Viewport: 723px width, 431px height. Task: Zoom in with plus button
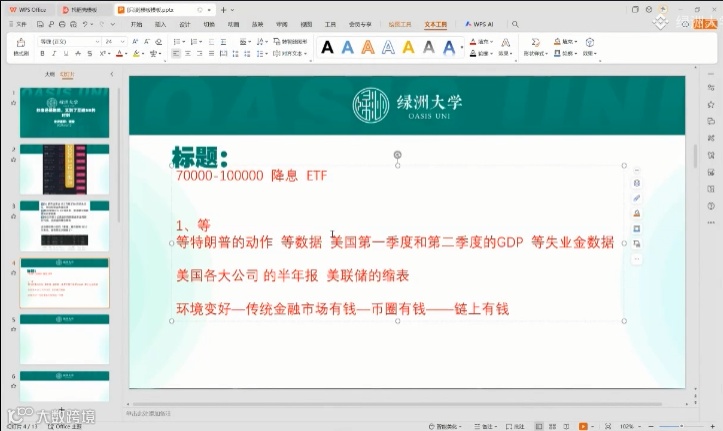[713, 426]
